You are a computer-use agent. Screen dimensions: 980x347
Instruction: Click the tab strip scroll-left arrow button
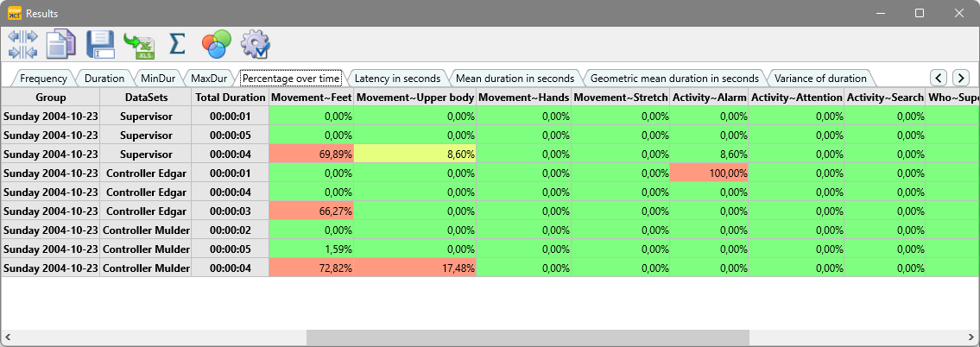pos(939,79)
